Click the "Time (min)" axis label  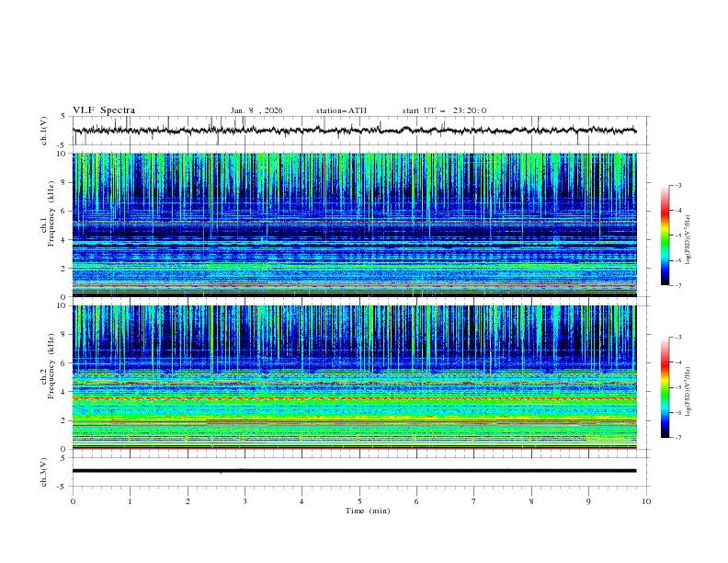[368, 511]
